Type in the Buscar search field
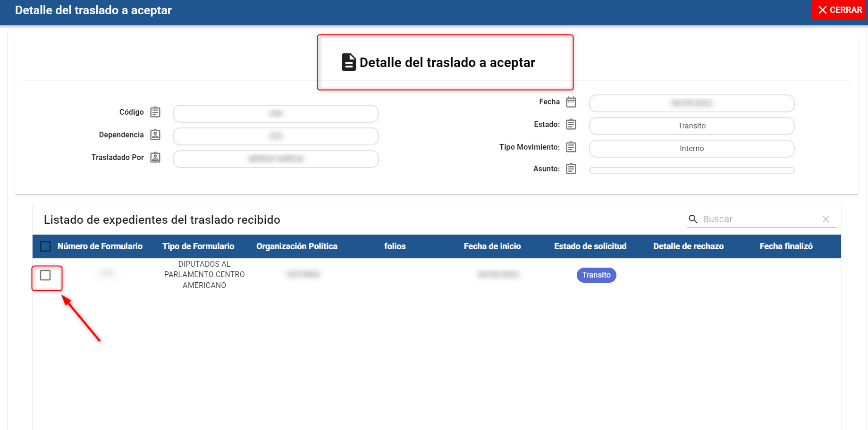868x430 pixels. point(760,219)
